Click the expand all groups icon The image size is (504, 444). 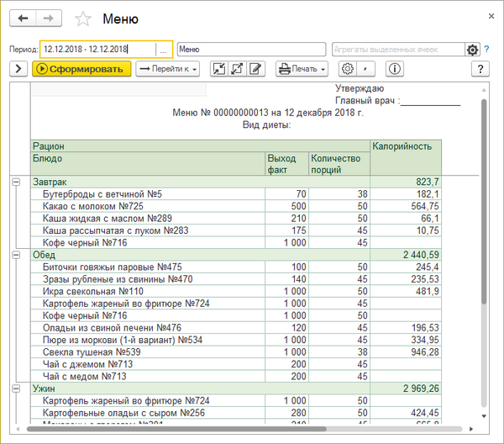coord(237,69)
